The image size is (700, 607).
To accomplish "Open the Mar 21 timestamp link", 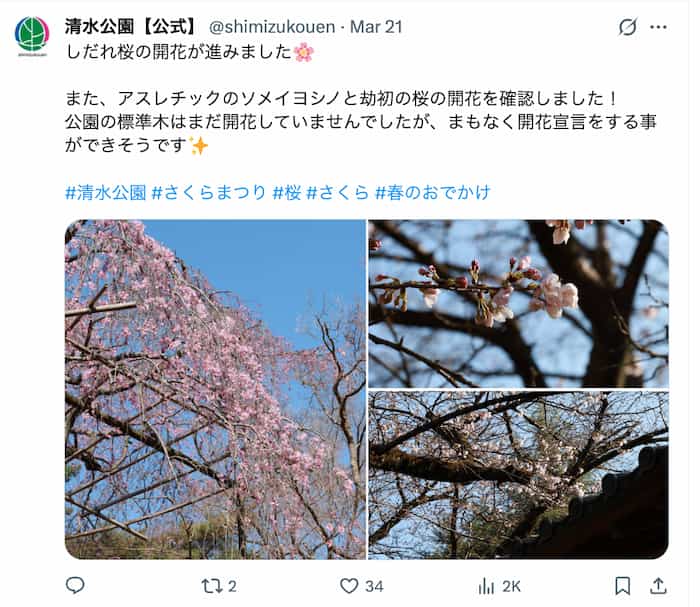I will click(376, 27).
